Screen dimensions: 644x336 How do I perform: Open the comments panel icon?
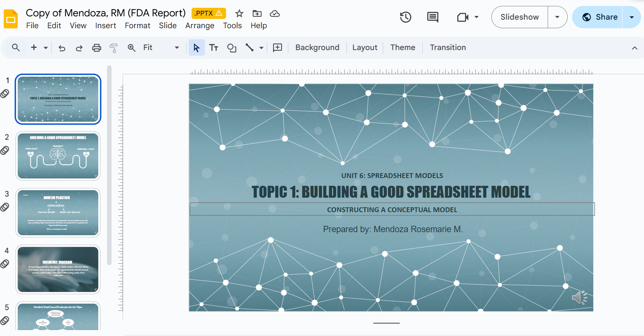click(432, 17)
